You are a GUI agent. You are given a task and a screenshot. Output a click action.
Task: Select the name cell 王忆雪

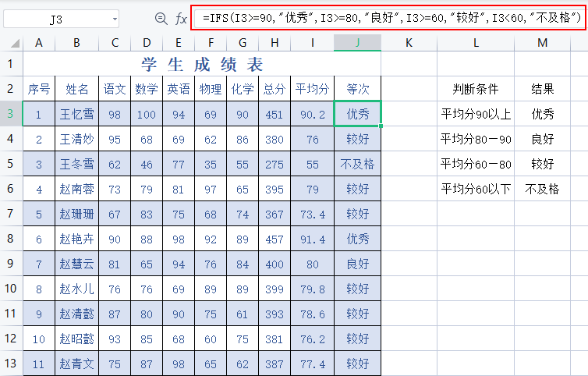77,114
